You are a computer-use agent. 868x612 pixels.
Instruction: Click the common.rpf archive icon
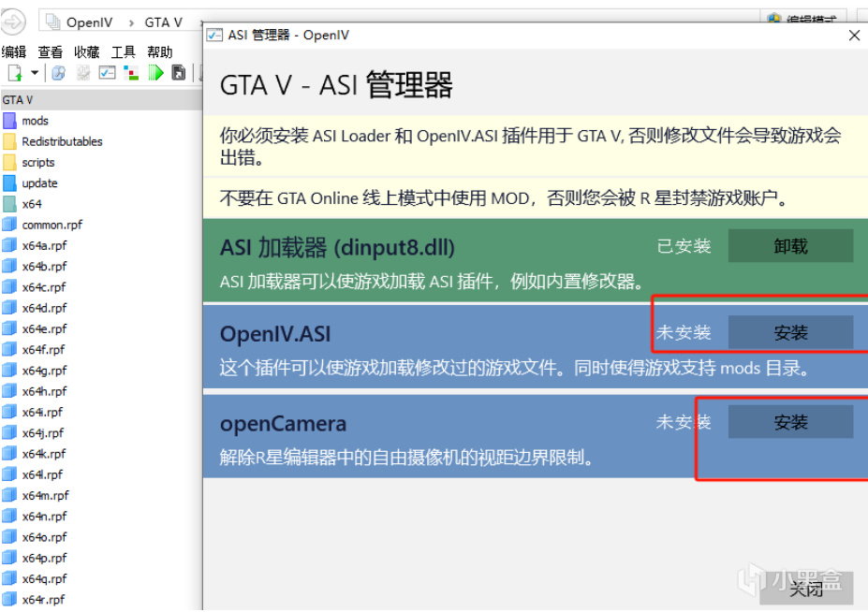[9, 225]
